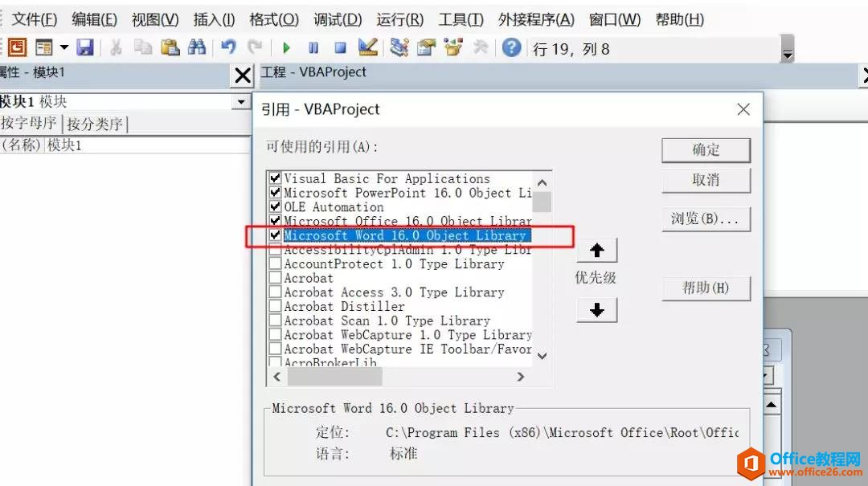The width and height of the screenshot is (868, 486).
Task: Close the 属性 - 模块1 properties panel
Action: pos(243,76)
